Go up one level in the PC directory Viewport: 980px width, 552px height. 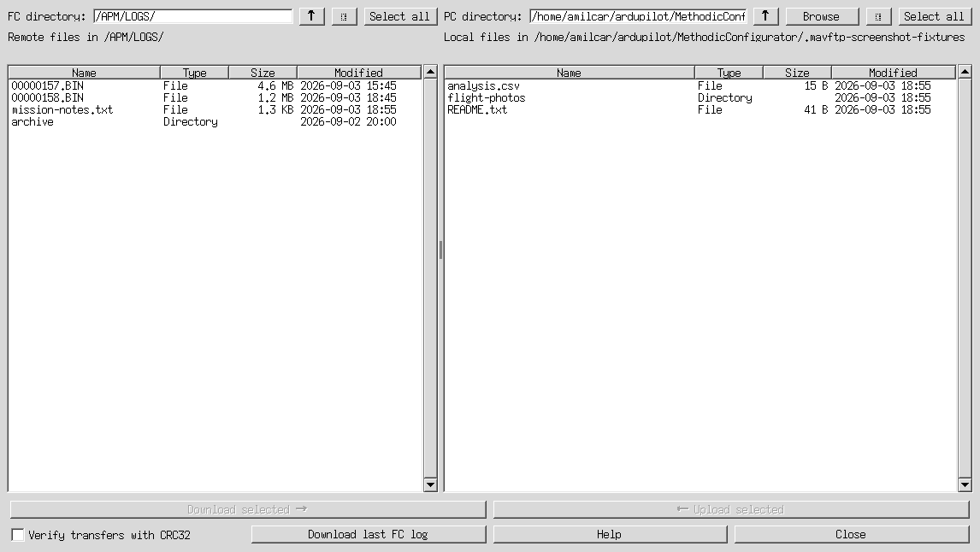pyautogui.click(x=765, y=16)
